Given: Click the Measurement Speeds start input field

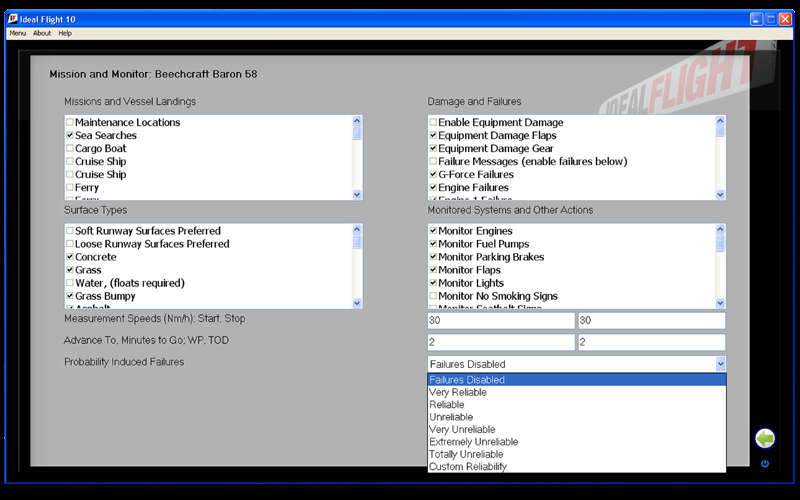Looking at the screenshot, I should (500, 321).
